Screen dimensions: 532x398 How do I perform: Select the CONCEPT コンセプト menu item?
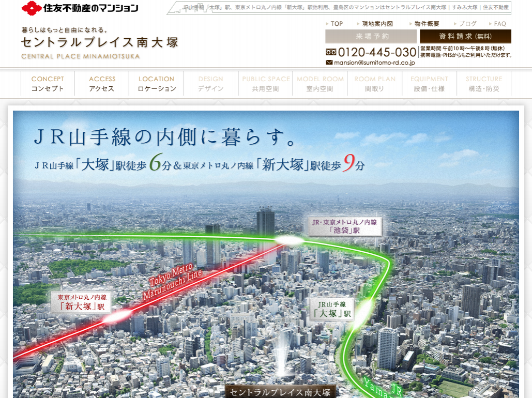pyautogui.click(x=48, y=84)
